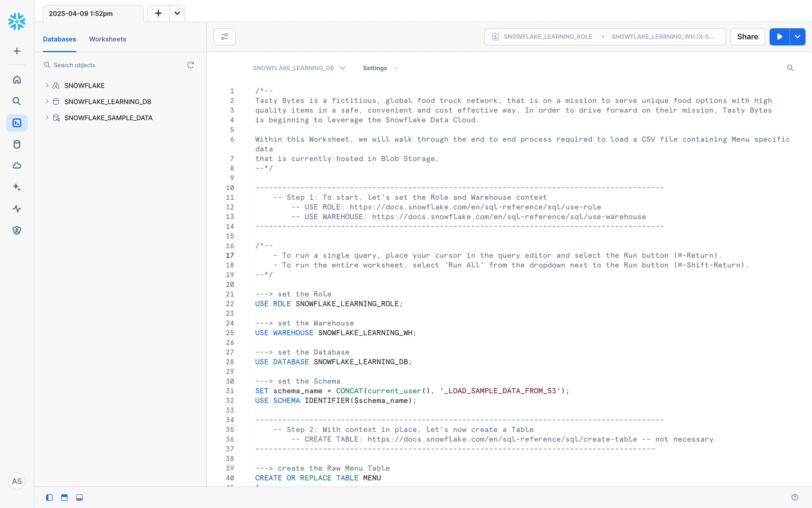Click the Snowflake logo icon

pyautogui.click(x=17, y=21)
